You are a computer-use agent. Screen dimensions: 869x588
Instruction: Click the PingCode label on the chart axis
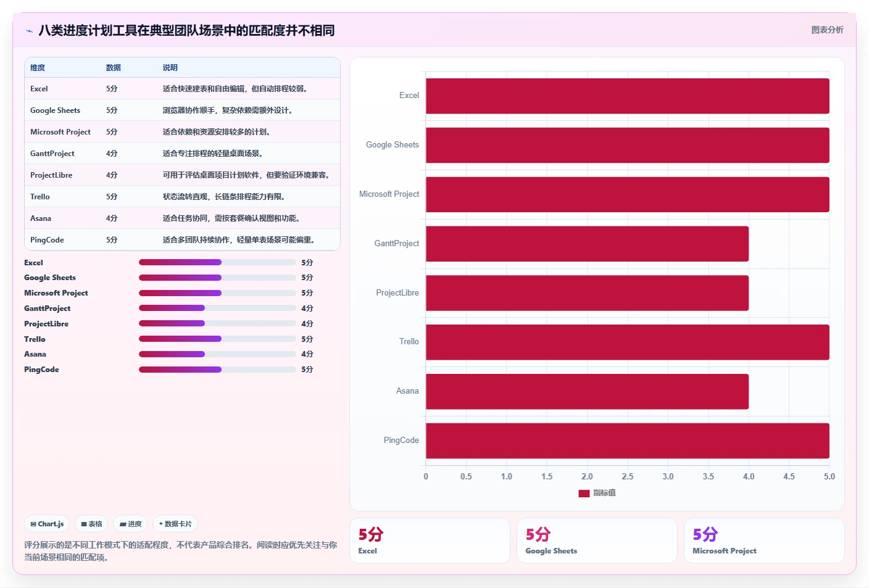coord(401,440)
